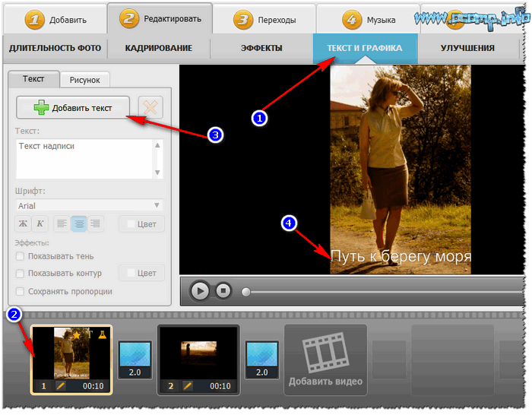Align text to the right
532x415 pixels.
coord(95,223)
